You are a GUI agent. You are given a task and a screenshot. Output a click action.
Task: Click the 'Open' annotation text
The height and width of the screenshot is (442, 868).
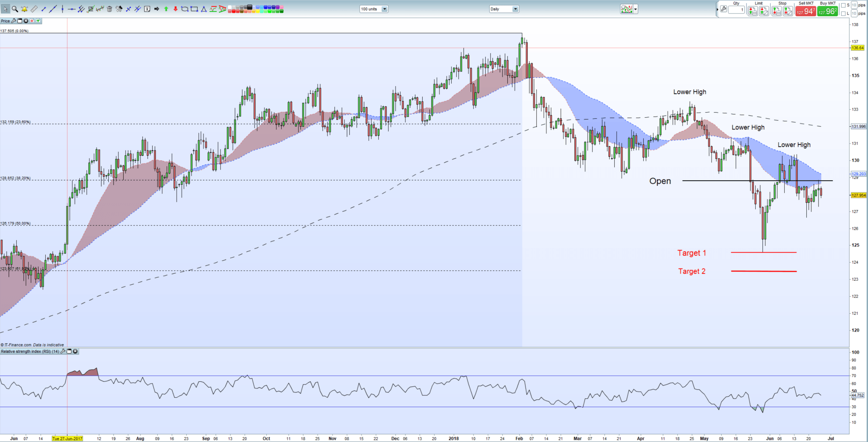[660, 181]
